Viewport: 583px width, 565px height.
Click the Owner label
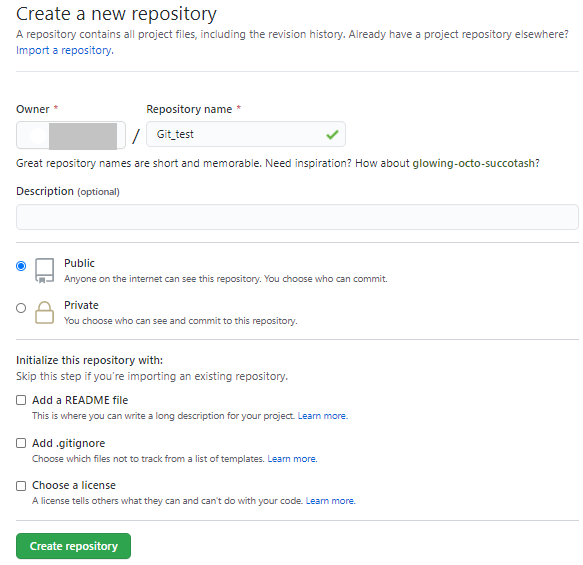pyautogui.click(x=33, y=109)
